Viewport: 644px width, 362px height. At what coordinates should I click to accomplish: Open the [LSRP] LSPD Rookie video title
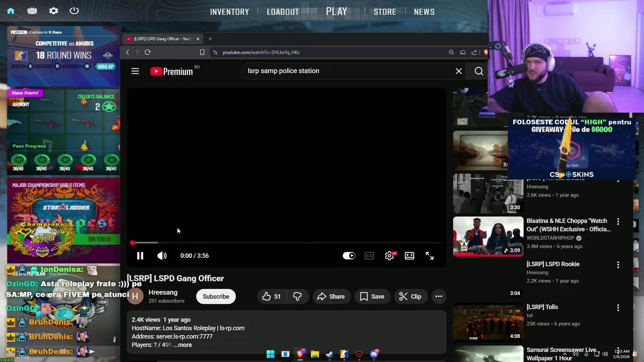[553, 264]
